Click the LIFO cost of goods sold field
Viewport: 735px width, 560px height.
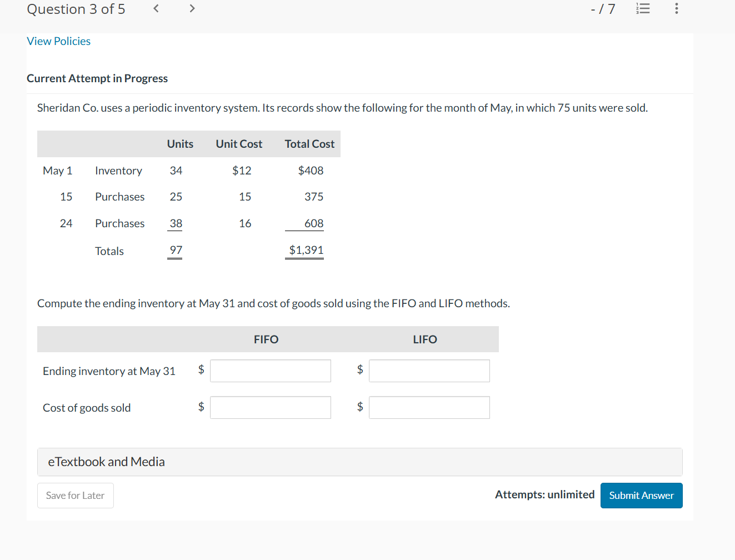point(429,407)
